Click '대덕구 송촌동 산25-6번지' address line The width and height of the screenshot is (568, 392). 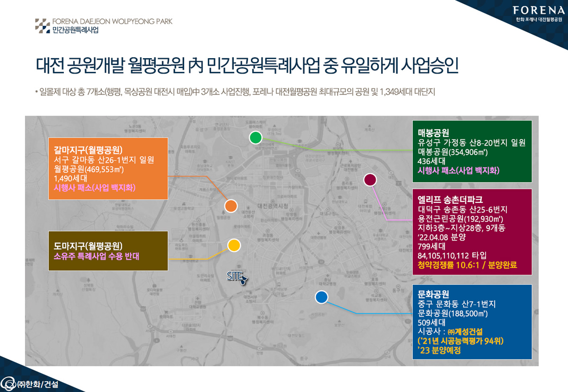pos(463,209)
